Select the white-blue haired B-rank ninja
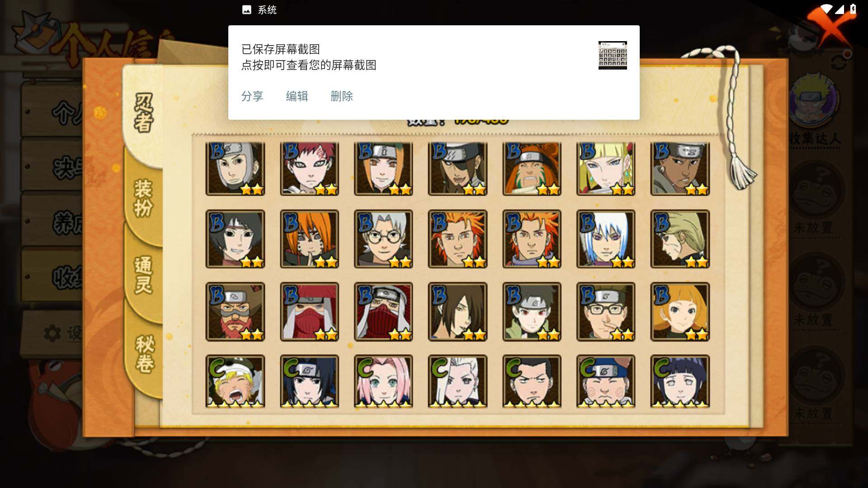This screenshot has height=488, width=868. [606, 239]
